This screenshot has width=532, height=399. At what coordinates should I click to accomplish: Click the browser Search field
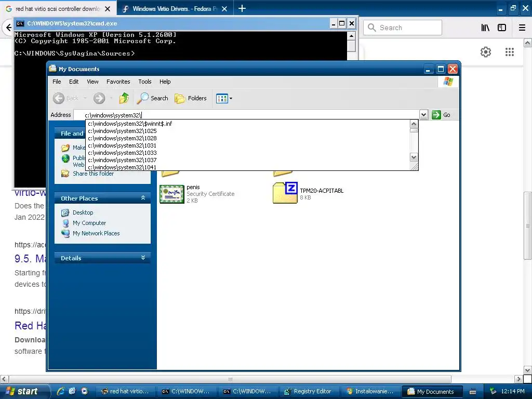[403, 28]
